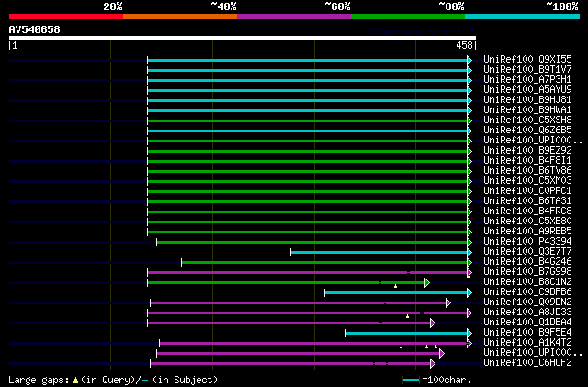
Task: Select the UniRef100_C0PPC1 label
Action: (x=527, y=191)
